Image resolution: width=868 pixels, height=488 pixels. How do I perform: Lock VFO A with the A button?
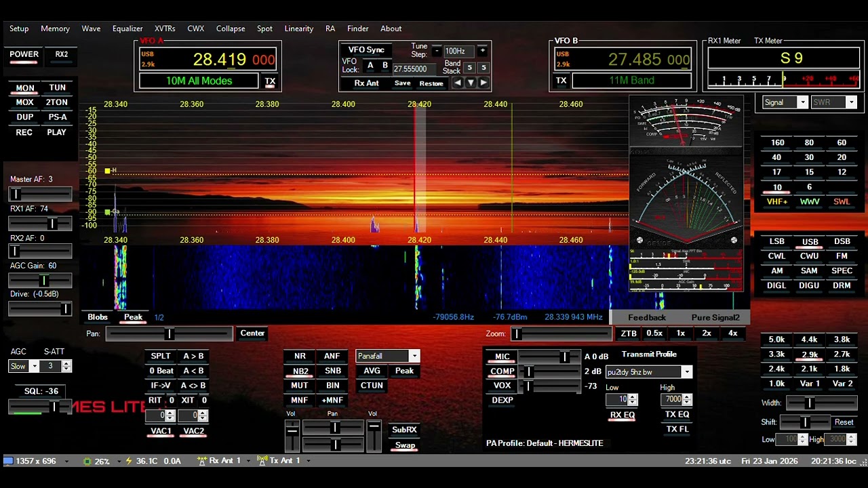tap(370, 66)
